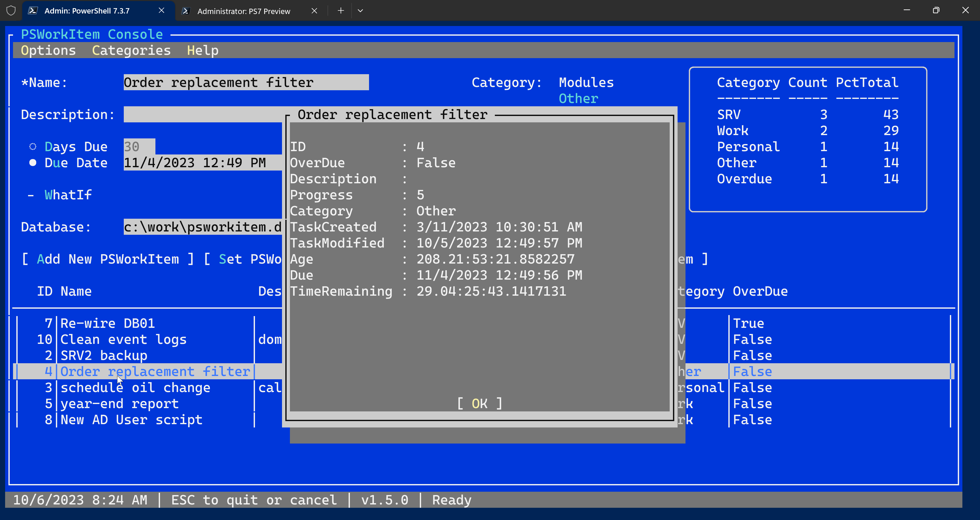Open the Categories menu
Screen dimensions: 980x520
131,50
